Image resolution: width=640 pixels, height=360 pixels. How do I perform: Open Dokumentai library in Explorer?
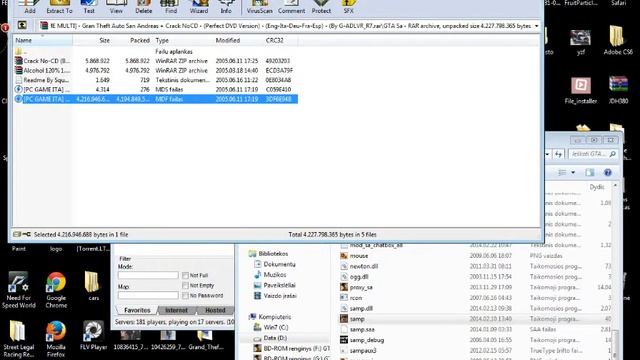point(274,264)
